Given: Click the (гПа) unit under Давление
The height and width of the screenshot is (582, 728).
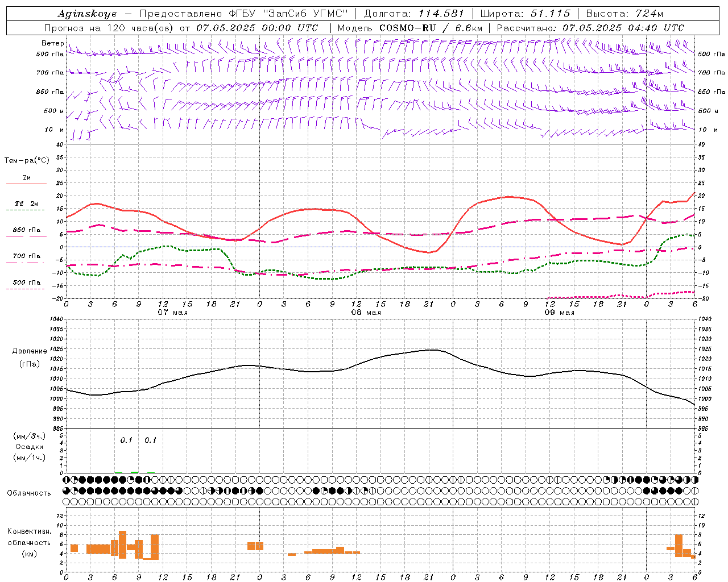Looking at the screenshot, I should pyautogui.click(x=29, y=364).
